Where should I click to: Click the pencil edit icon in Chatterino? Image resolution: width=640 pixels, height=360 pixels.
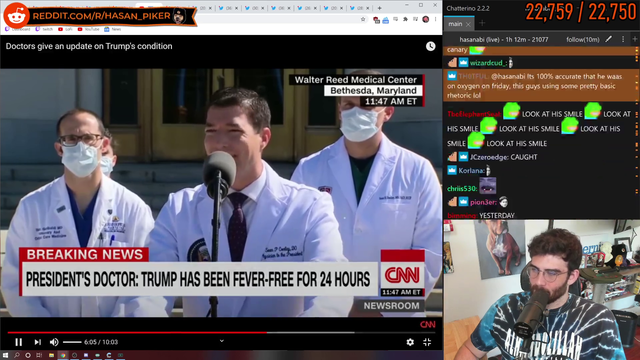click(609, 39)
